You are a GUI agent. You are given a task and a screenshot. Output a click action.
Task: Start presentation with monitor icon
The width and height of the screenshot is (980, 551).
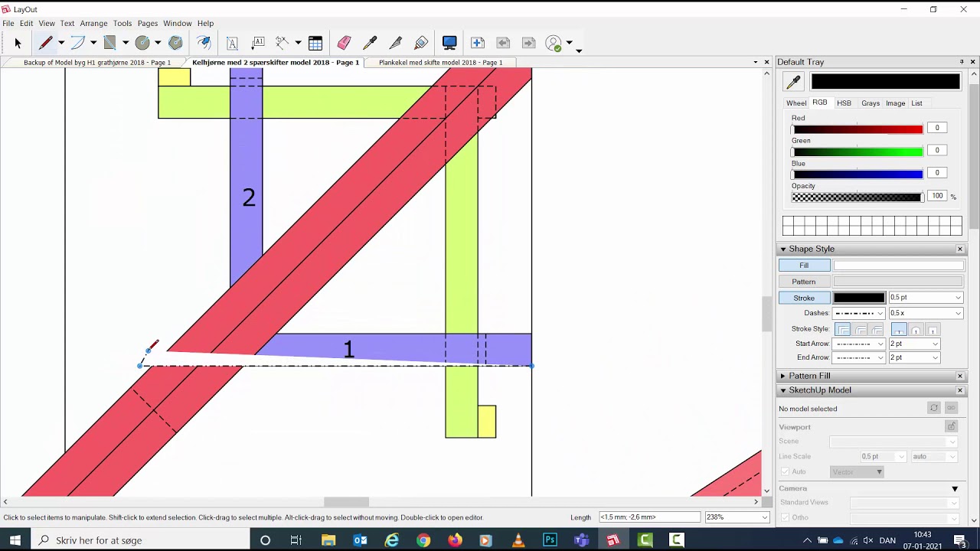pos(449,44)
